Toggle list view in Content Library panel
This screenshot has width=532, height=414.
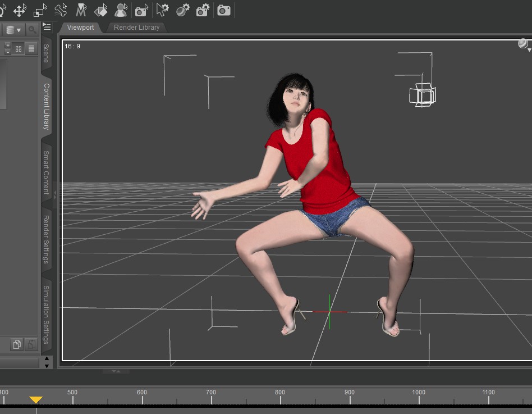coord(31,48)
